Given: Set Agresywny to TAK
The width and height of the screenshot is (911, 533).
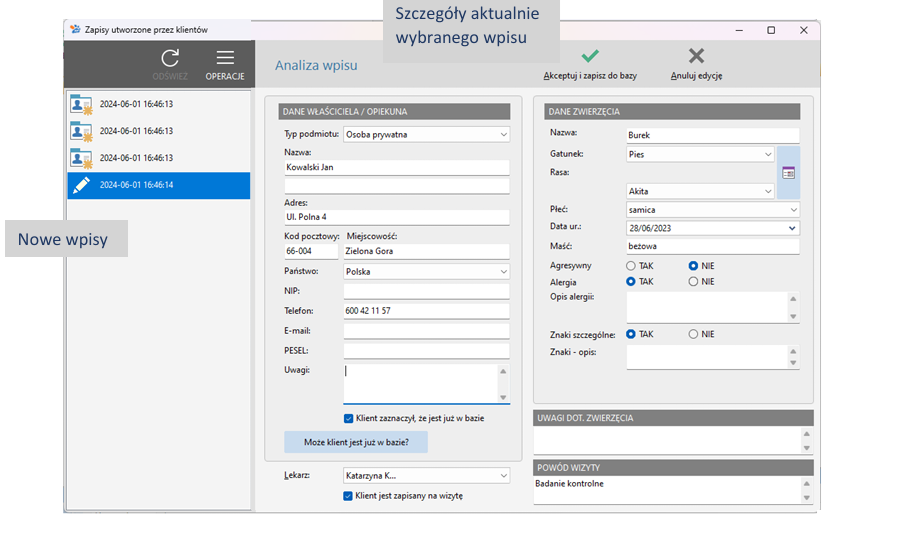Looking at the screenshot, I should point(631,266).
